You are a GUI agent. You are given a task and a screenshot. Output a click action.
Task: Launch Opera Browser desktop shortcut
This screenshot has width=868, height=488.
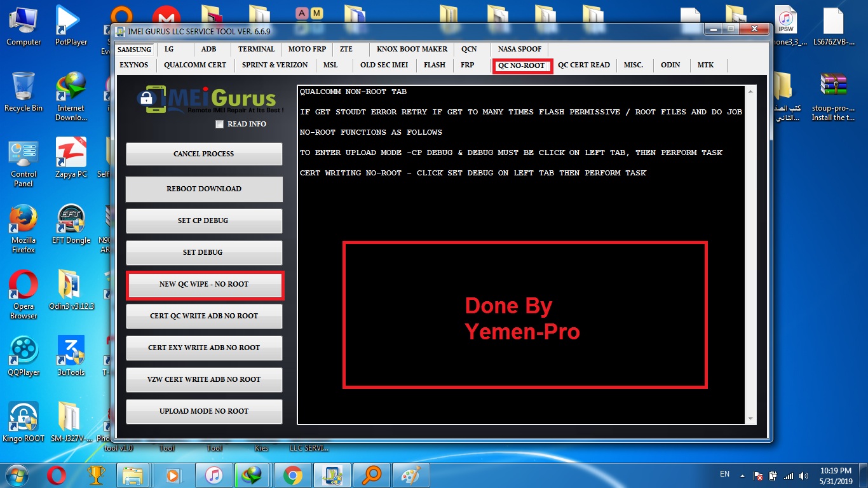pyautogui.click(x=24, y=295)
